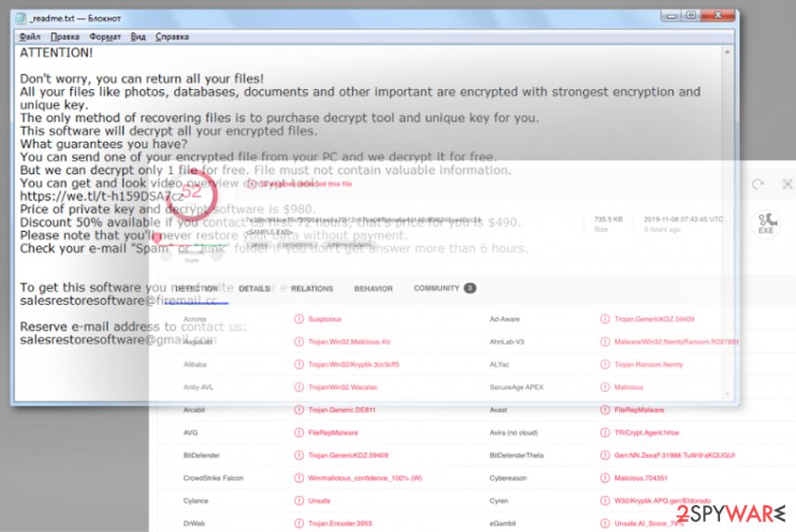The image size is (796, 532).
Task: Click the Malware/Win32.NemtyRansom result for AhnLab-V3
Action: tap(676, 342)
